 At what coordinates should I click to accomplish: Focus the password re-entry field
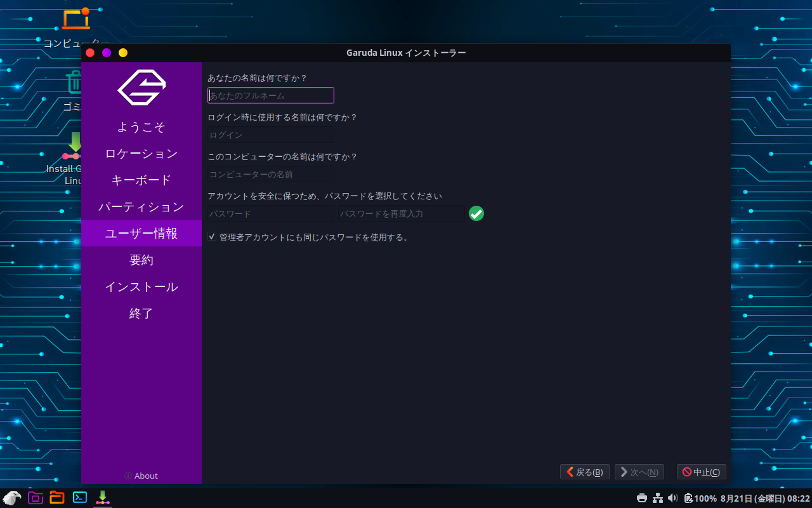[401, 213]
